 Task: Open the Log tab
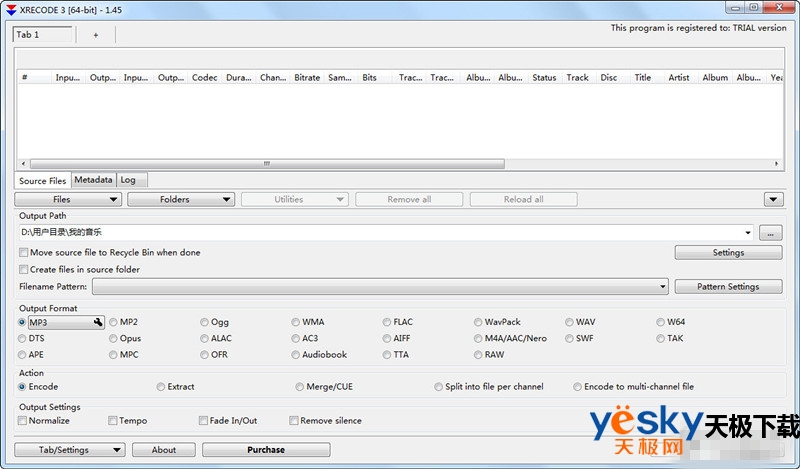(128, 180)
